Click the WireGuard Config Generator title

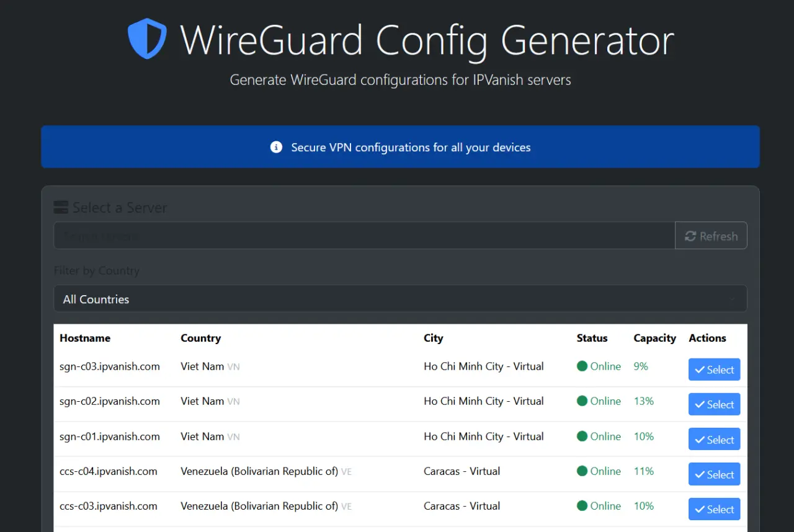tap(427, 41)
